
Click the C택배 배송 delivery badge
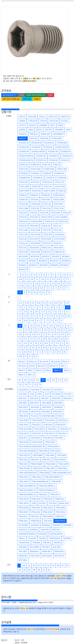[x=27, y=99]
